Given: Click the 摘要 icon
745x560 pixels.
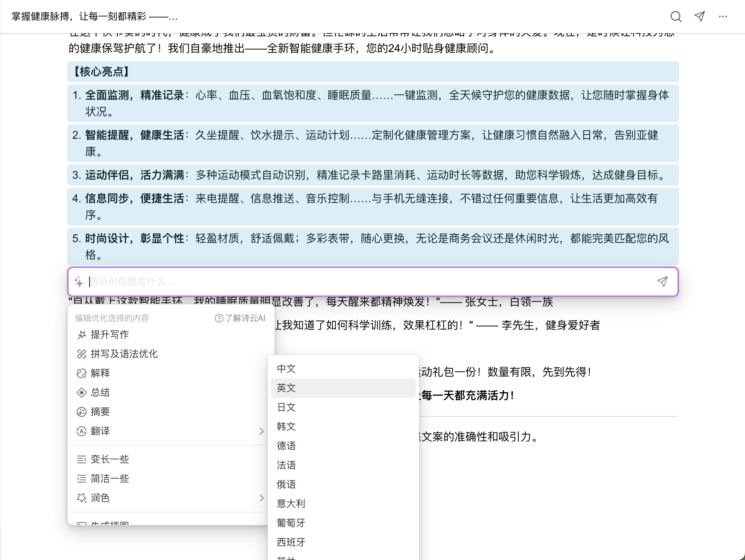Looking at the screenshot, I should coord(82,412).
